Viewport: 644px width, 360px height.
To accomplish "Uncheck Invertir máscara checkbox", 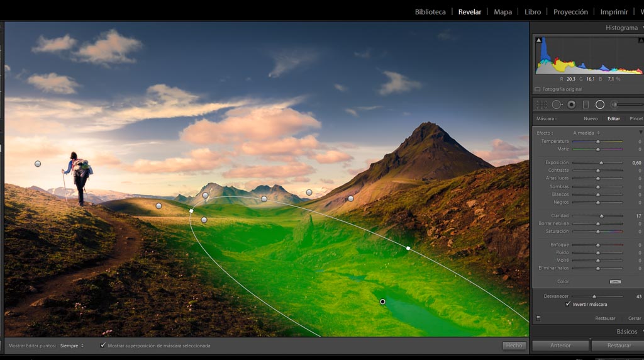I will 569,304.
